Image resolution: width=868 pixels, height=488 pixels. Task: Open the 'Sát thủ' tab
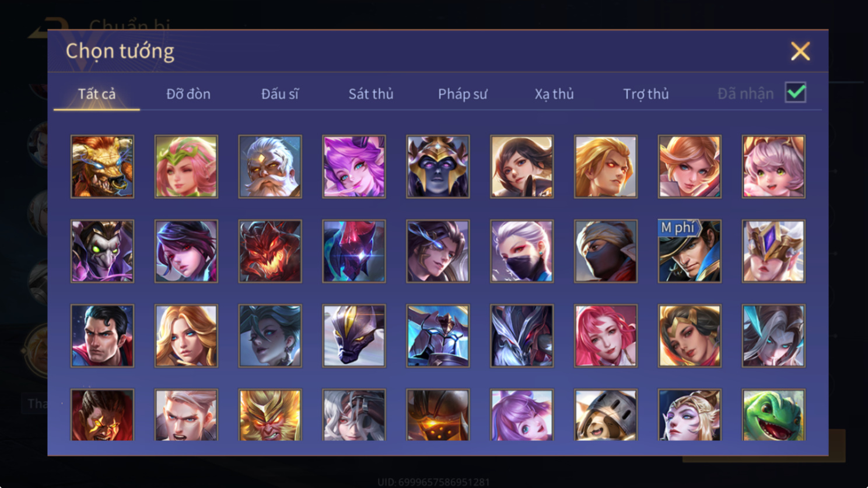click(x=371, y=94)
